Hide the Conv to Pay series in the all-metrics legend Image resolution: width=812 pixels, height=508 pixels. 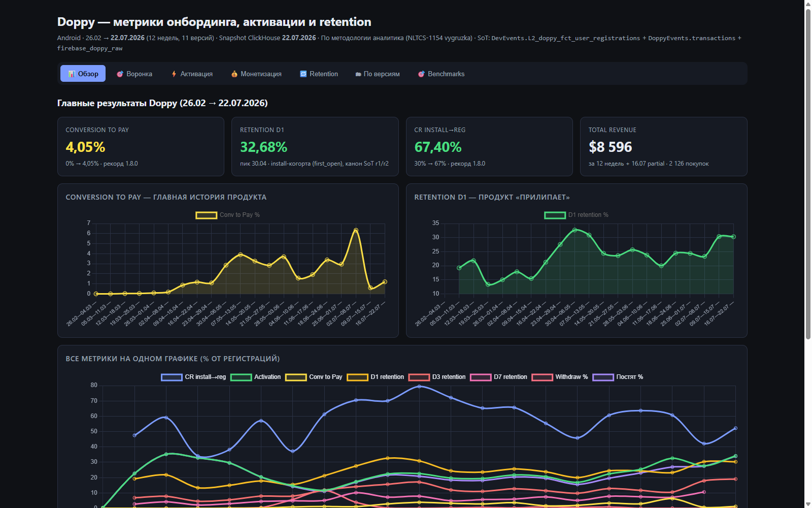(314, 377)
